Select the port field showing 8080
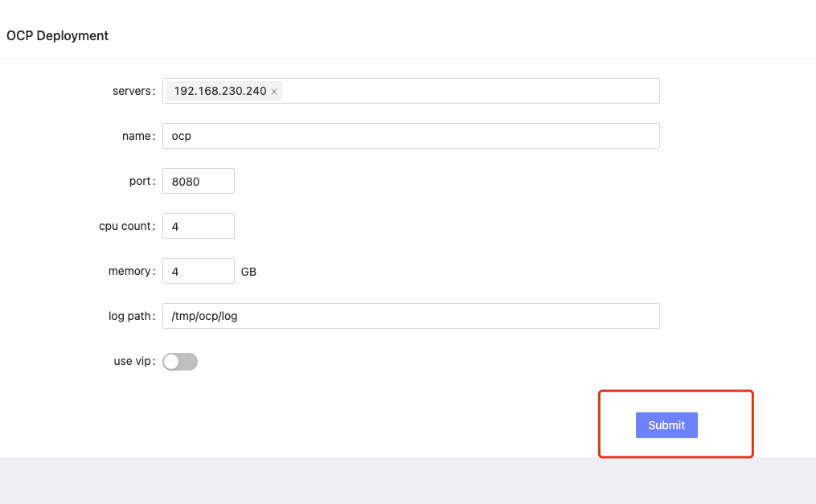The image size is (816, 504). (x=199, y=181)
